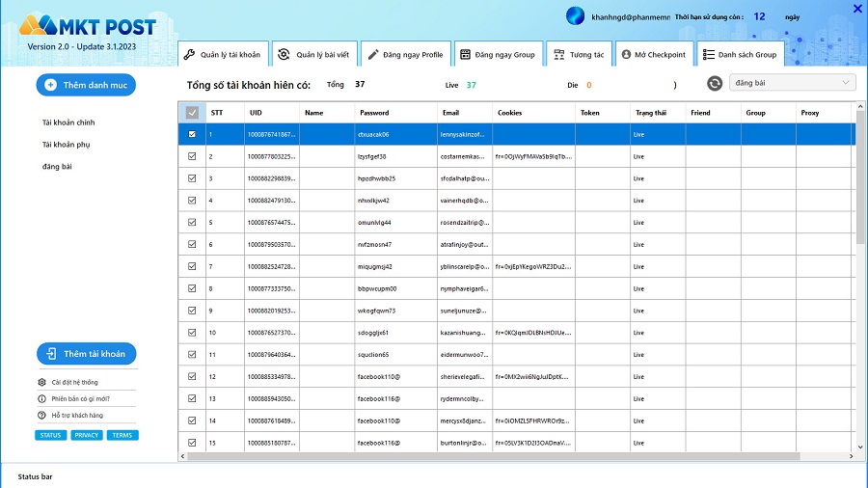Select Tài khoản chính category
This screenshot has height=488, width=868.
pyautogui.click(x=68, y=122)
